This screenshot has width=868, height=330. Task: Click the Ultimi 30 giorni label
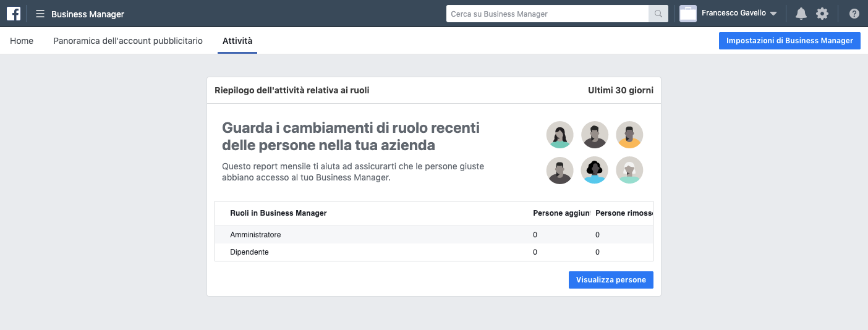point(621,90)
